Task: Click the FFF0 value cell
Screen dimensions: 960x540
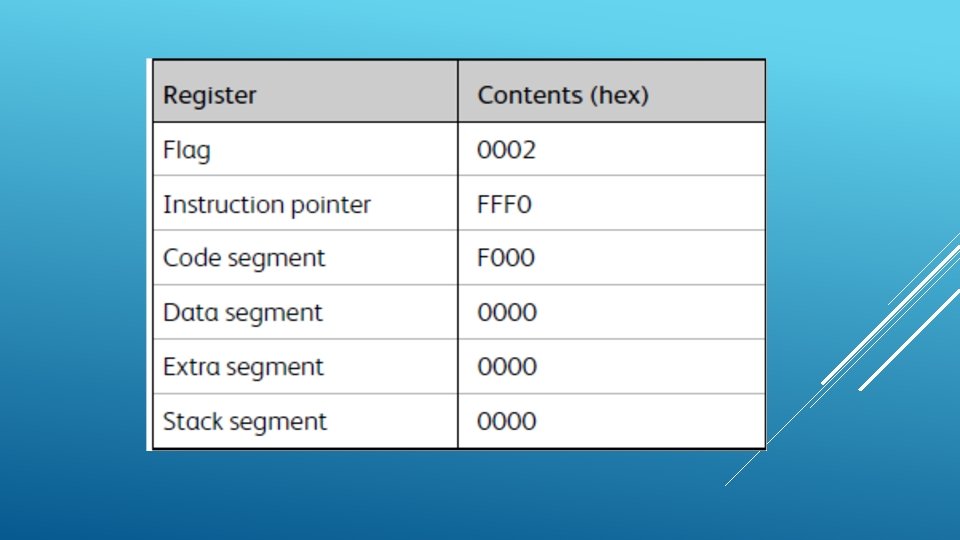Action: pos(612,203)
